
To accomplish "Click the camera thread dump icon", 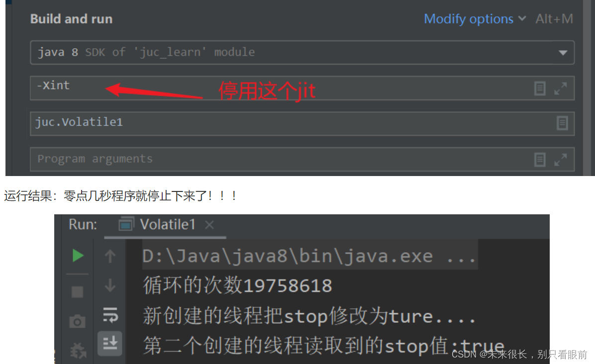I will [x=77, y=322].
